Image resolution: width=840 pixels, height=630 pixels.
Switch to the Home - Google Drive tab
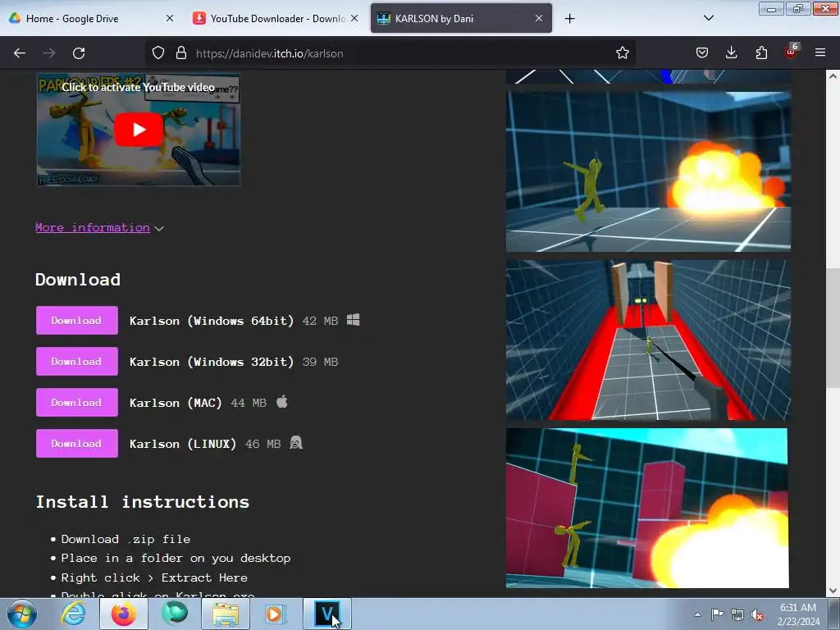click(x=90, y=18)
